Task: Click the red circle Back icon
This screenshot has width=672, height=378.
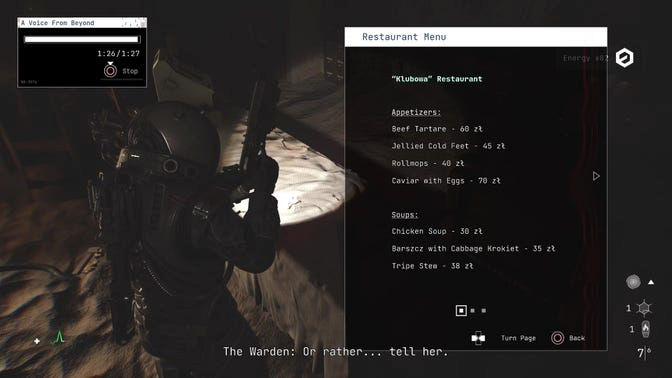Action: (558, 338)
